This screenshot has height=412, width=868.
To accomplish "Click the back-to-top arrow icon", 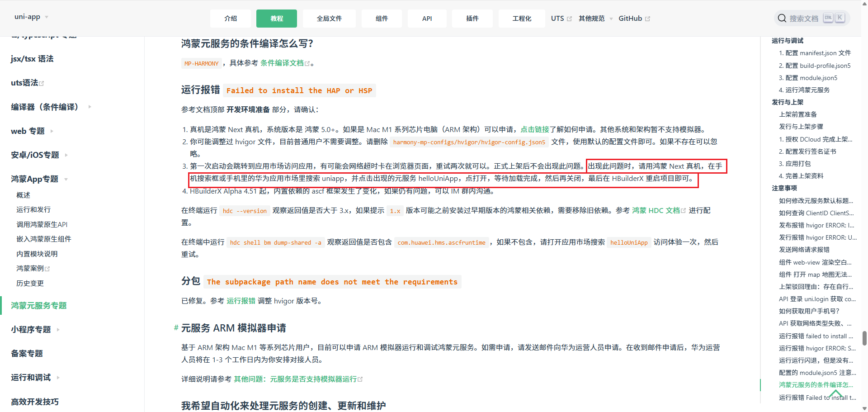I will pyautogui.click(x=835, y=393).
